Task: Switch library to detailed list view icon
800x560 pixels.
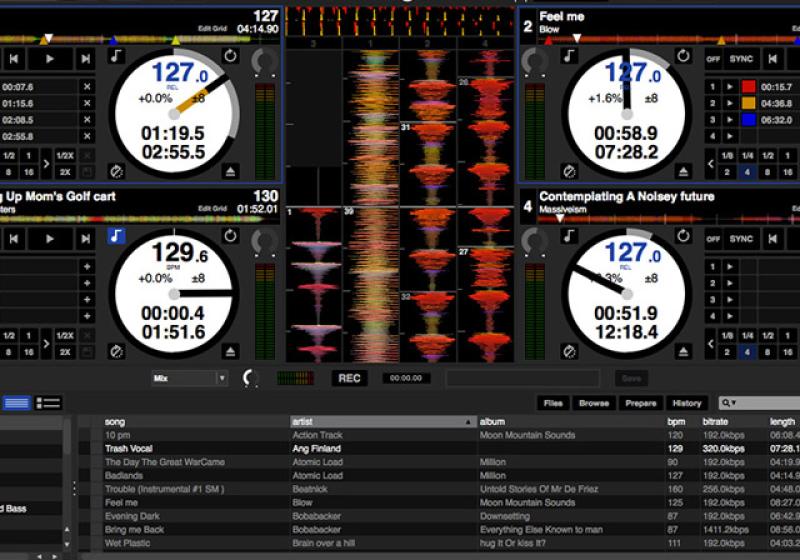Action: [x=48, y=403]
